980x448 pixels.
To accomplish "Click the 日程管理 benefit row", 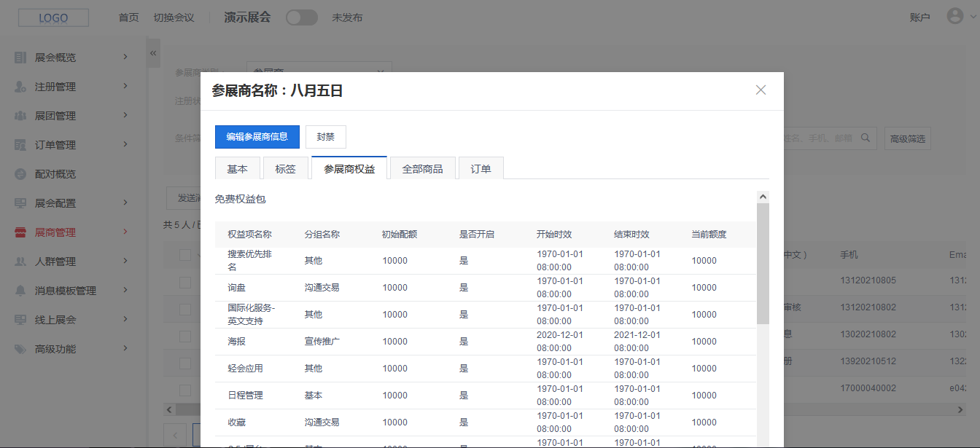I will pos(485,396).
